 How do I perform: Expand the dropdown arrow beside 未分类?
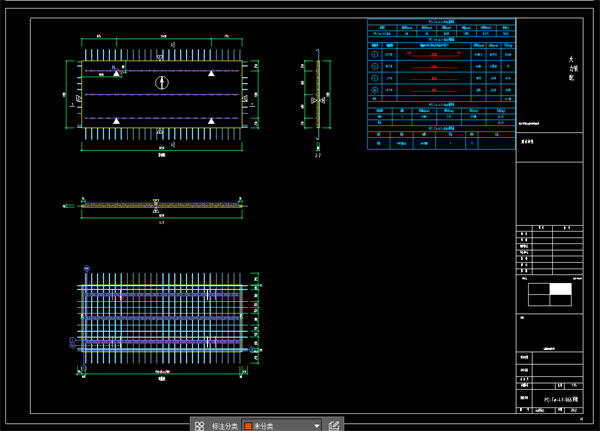point(316,426)
